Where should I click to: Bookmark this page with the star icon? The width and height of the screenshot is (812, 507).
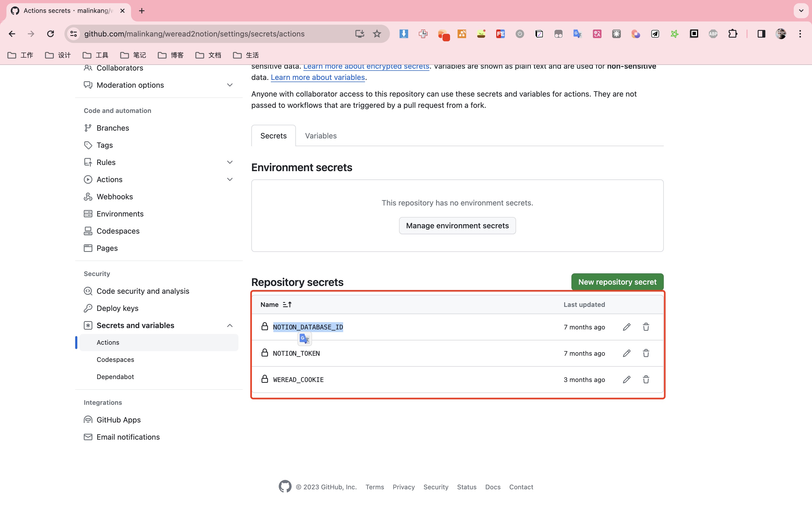click(x=377, y=34)
